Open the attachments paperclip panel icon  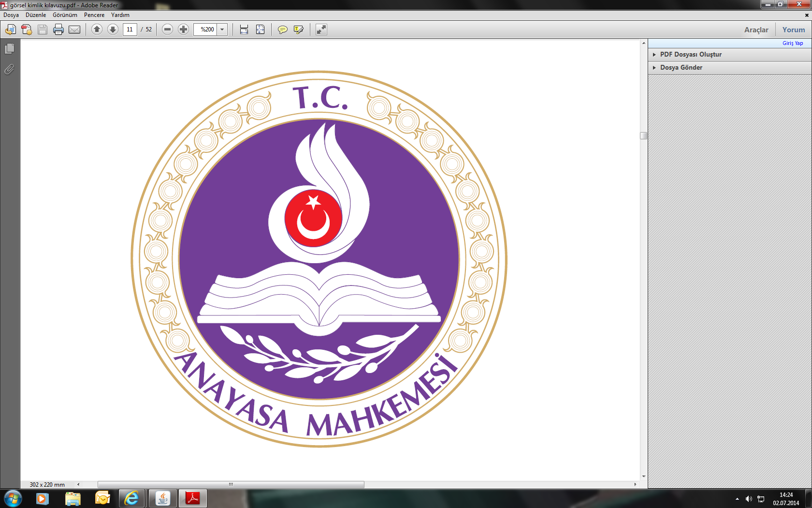(x=9, y=70)
